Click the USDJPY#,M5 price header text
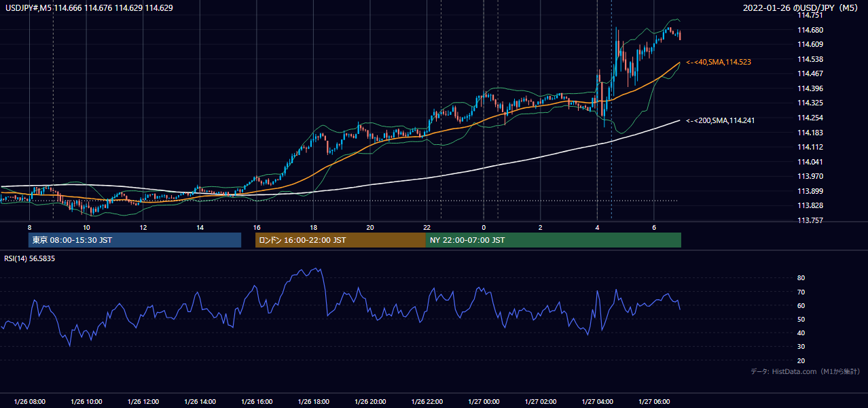This screenshot has height=408, width=868. [88, 8]
